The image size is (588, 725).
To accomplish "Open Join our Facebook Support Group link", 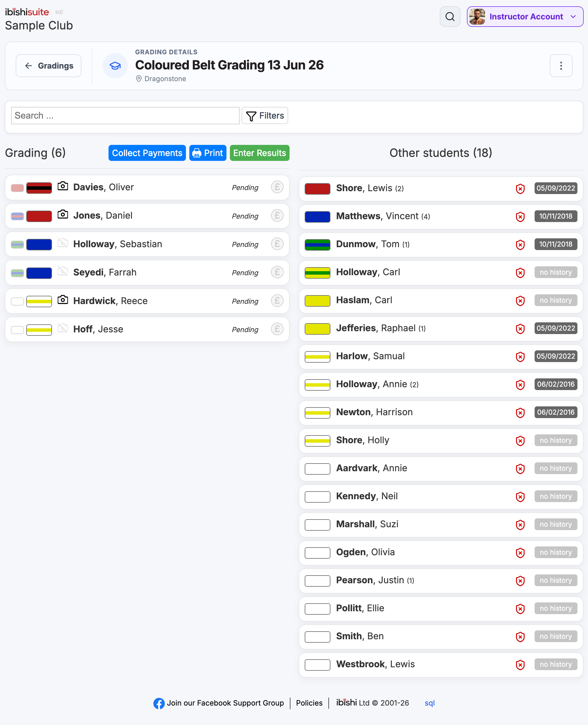I will pyautogui.click(x=225, y=703).
